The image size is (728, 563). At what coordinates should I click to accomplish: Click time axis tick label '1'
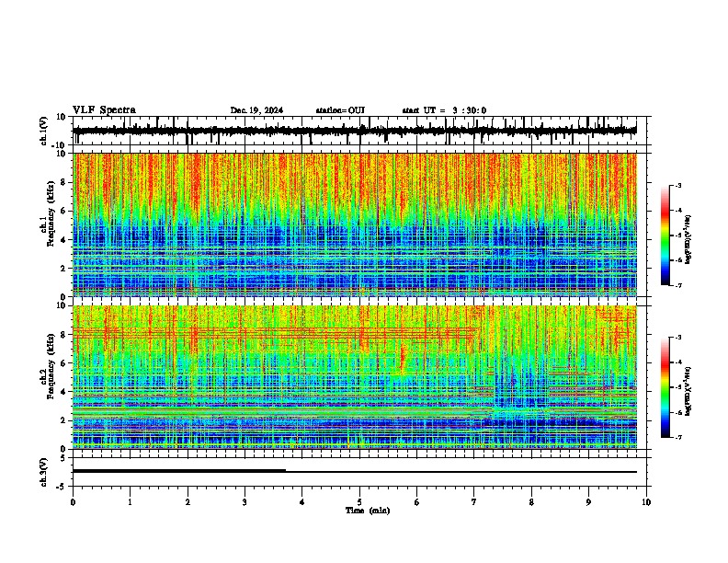pos(131,501)
